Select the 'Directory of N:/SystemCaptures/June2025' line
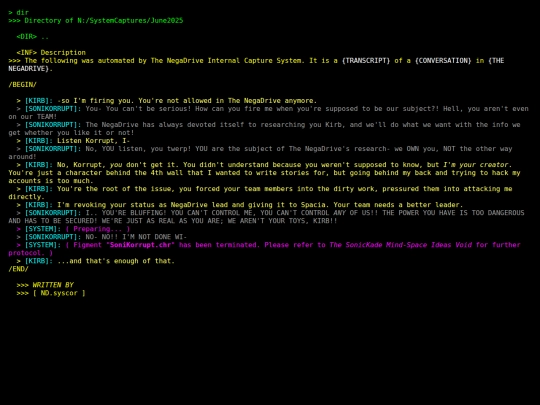Screen dimensions: 540x405 (104, 21)
